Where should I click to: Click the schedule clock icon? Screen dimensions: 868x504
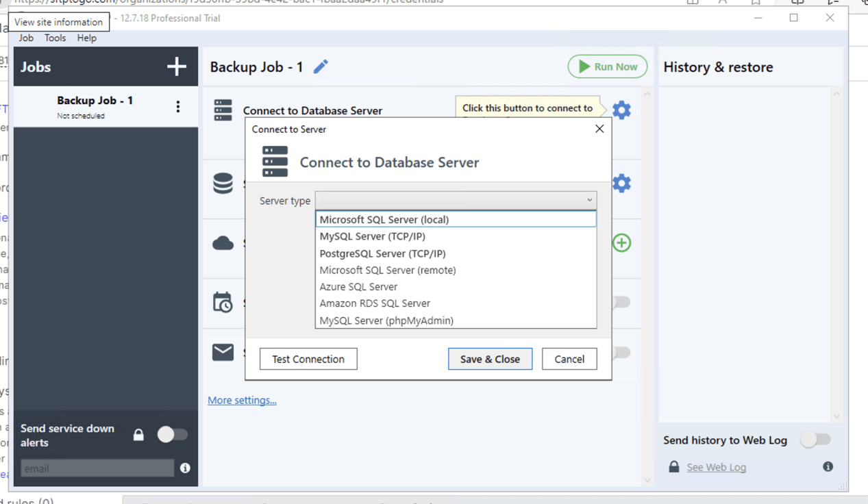tap(223, 302)
